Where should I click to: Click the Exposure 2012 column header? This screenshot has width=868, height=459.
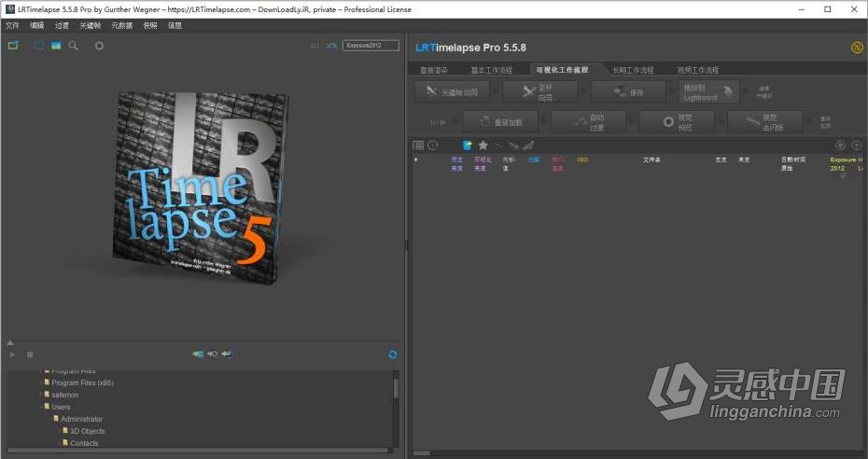(x=842, y=163)
